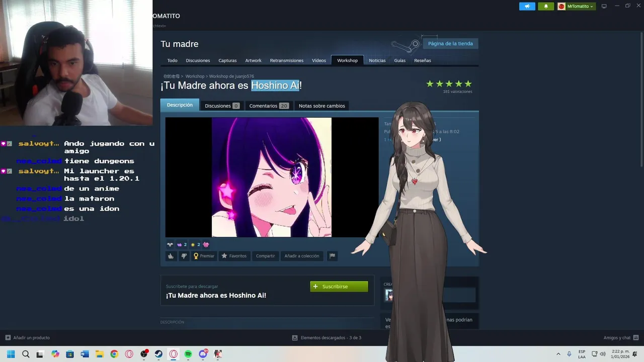This screenshot has width=644, height=362.
Task: Select the Descripción item tab
Action: coord(180,105)
